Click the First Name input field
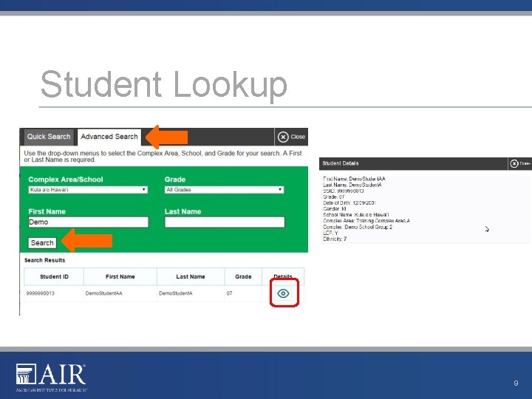The image size is (532, 399). (88, 222)
